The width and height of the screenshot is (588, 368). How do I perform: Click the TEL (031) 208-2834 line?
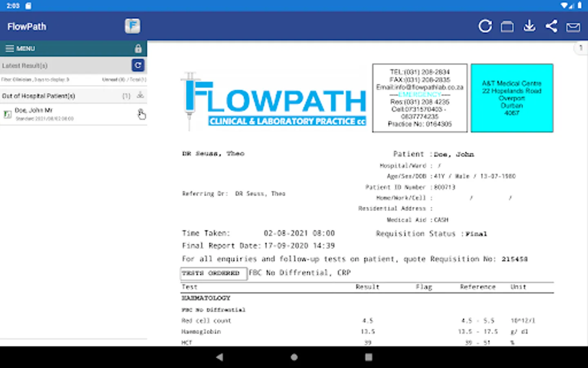coord(420,72)
